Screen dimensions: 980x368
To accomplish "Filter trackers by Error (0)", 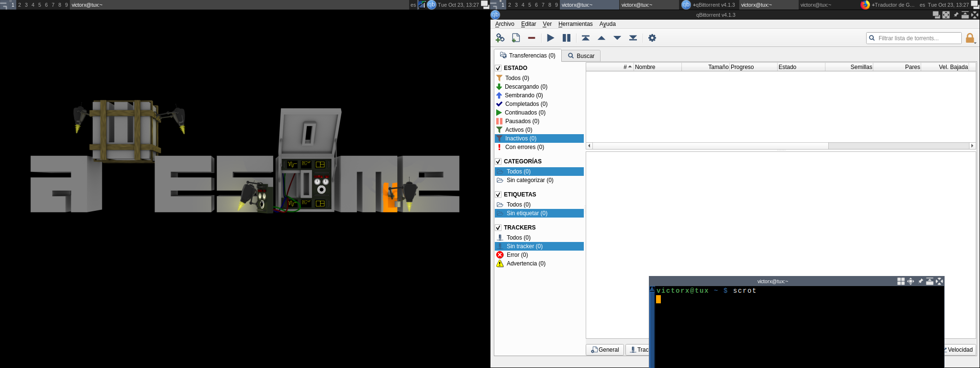I will tap(539, 255).
